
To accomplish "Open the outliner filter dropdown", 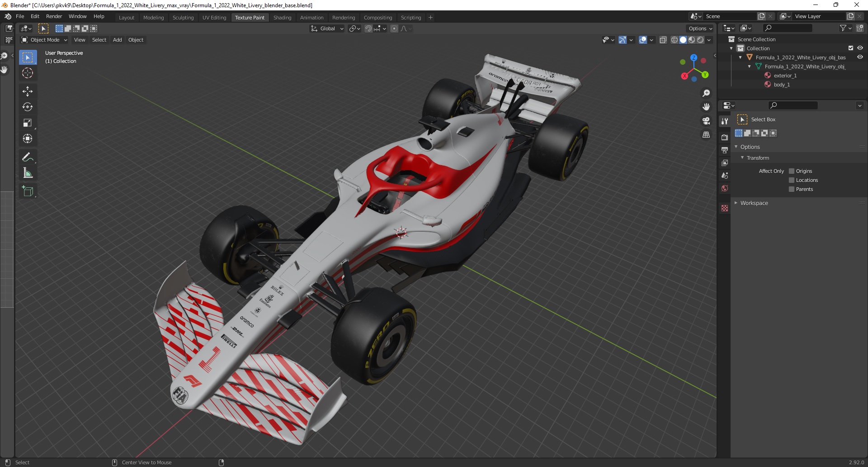I will point(845,28).
